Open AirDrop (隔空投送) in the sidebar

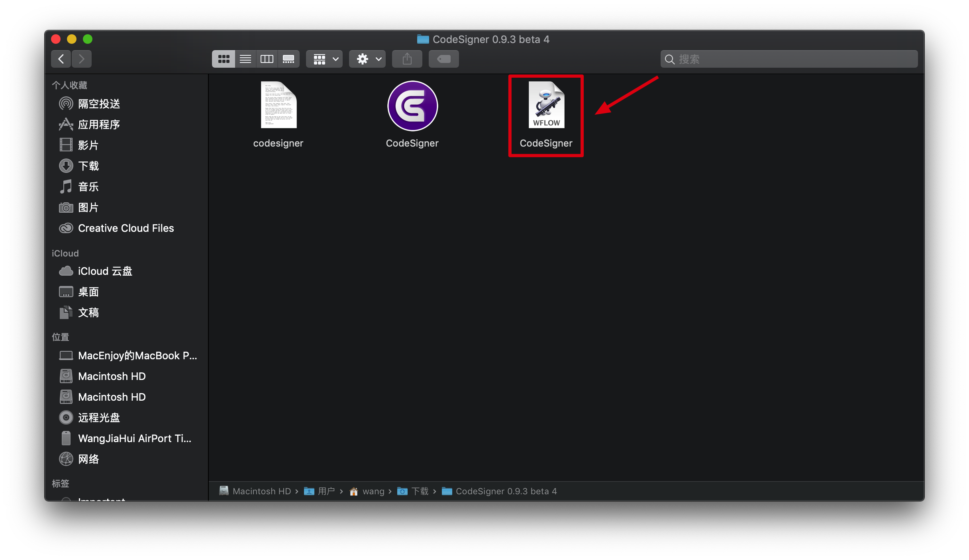click(99, 104)
